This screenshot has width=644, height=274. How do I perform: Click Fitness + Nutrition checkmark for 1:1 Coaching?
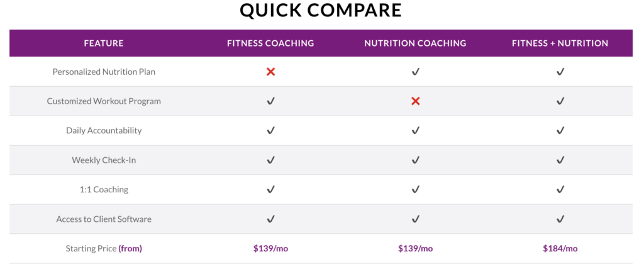coord(560,190)
